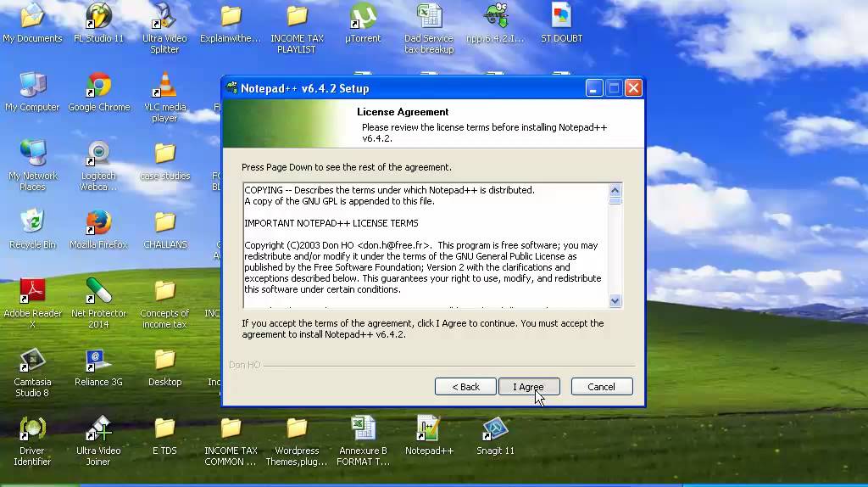This screenshot has width=868, height=487.
Task: Open the My Documents desktop icon
Action: (x=32, y=22)
